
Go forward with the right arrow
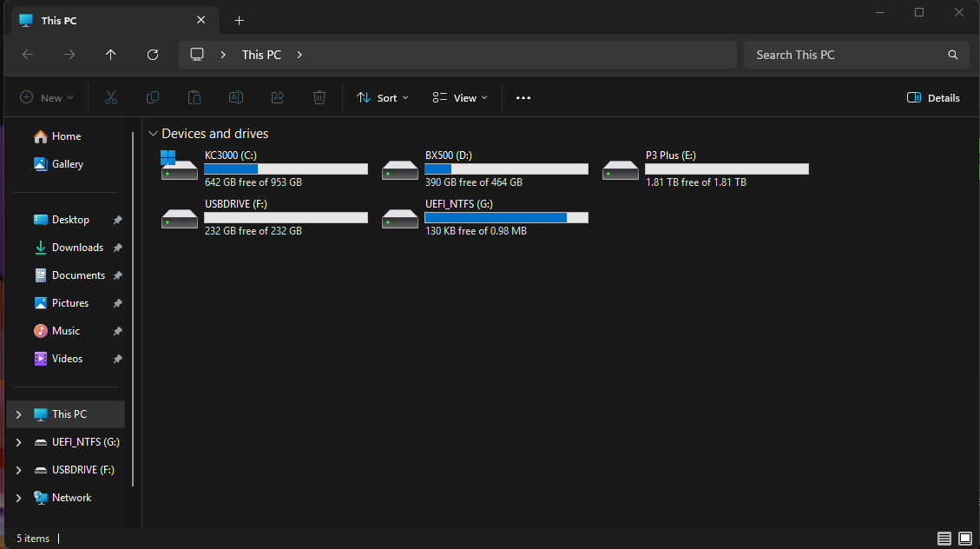click(69, 55)
